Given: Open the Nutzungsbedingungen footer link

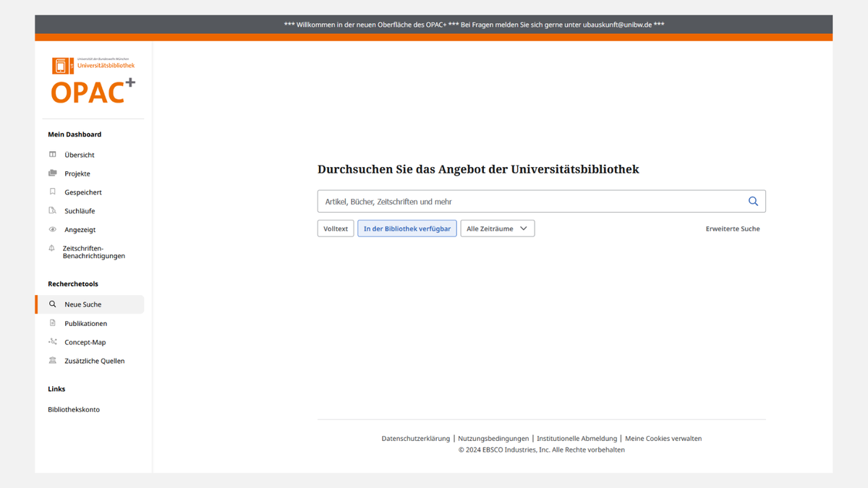Looking at the screenshot, I should click(493, 439).
